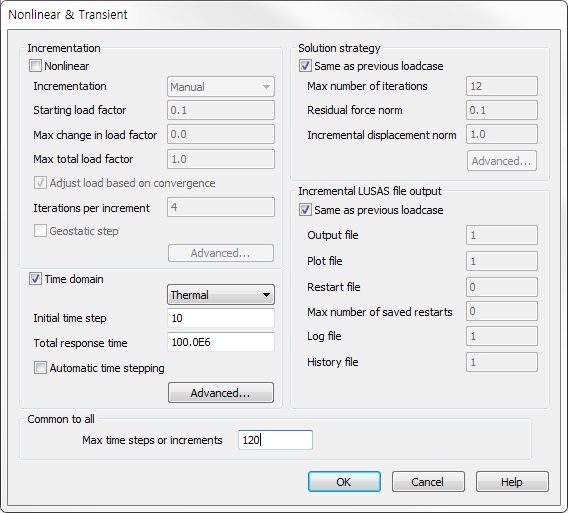Click the Total response time field
568x513 pixels.
tap(221, 342)
